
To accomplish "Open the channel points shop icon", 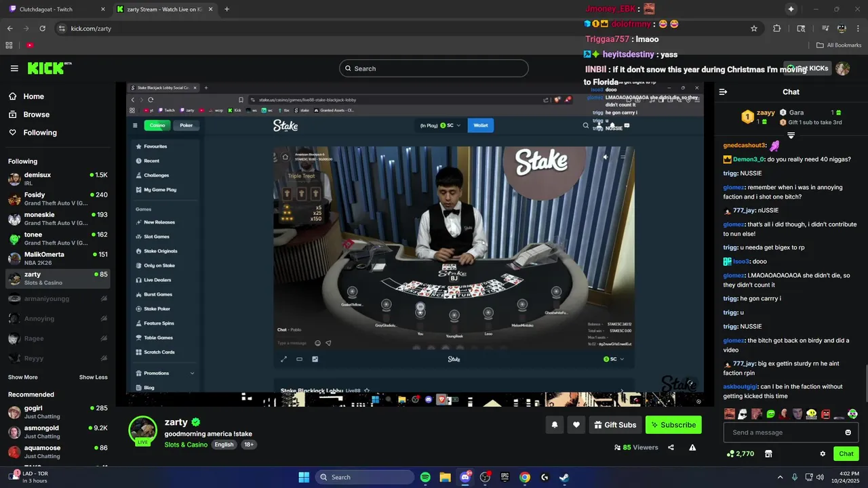I will (768, 454).
